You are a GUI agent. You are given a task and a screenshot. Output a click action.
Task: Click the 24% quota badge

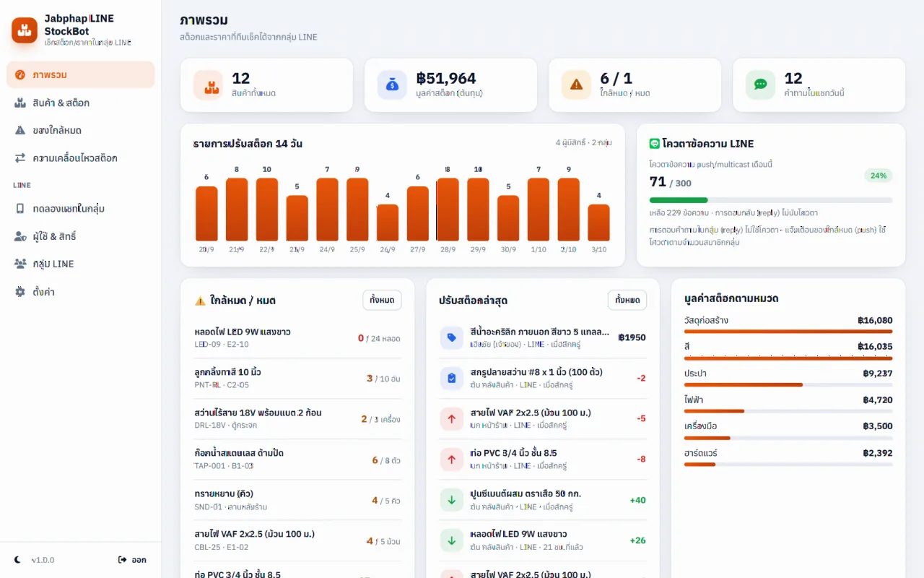coord(879,176)
